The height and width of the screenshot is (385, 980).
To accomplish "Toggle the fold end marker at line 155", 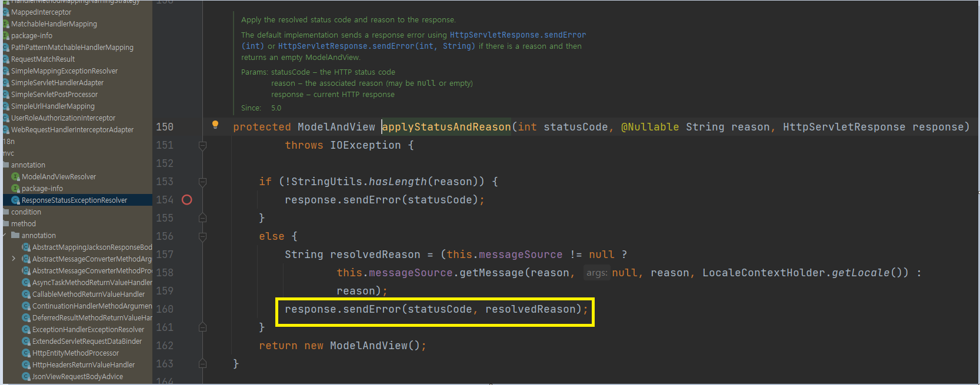I will tap(202, 218).
